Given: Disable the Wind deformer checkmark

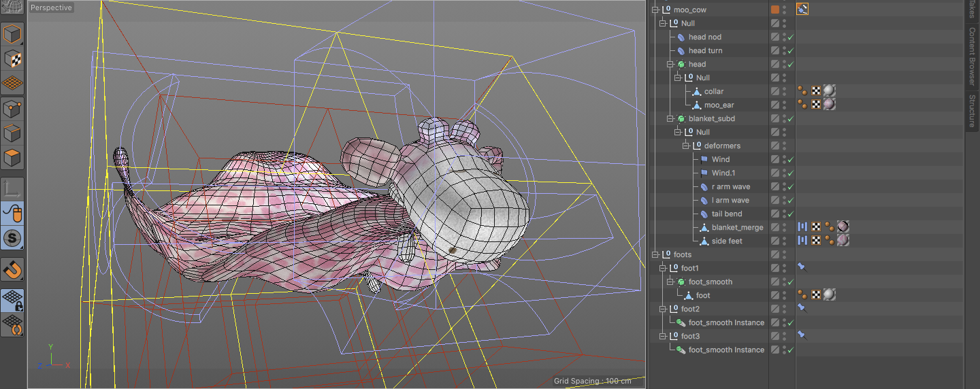Looking at the screenshot, I should [791, 160].
